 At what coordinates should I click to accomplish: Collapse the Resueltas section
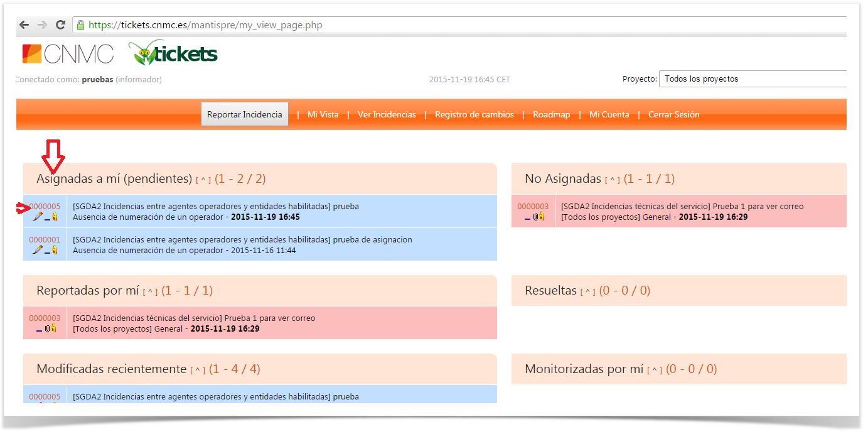pos(587,292)
